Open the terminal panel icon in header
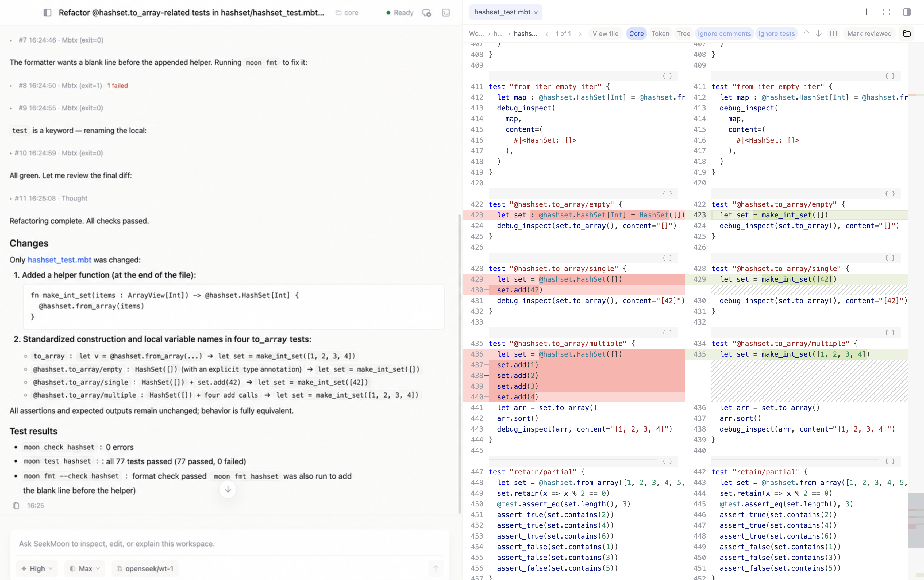Screen dimensions: 924x580 [446, 13]
